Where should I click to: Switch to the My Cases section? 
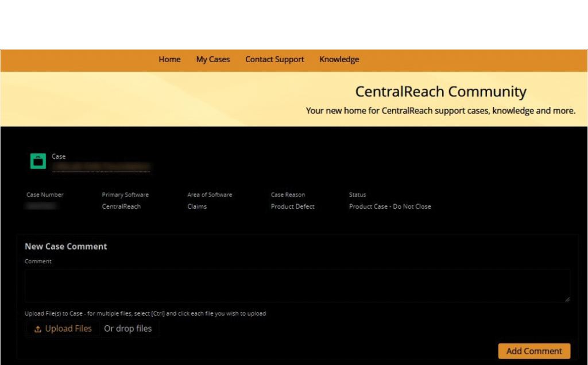[212, 59]
